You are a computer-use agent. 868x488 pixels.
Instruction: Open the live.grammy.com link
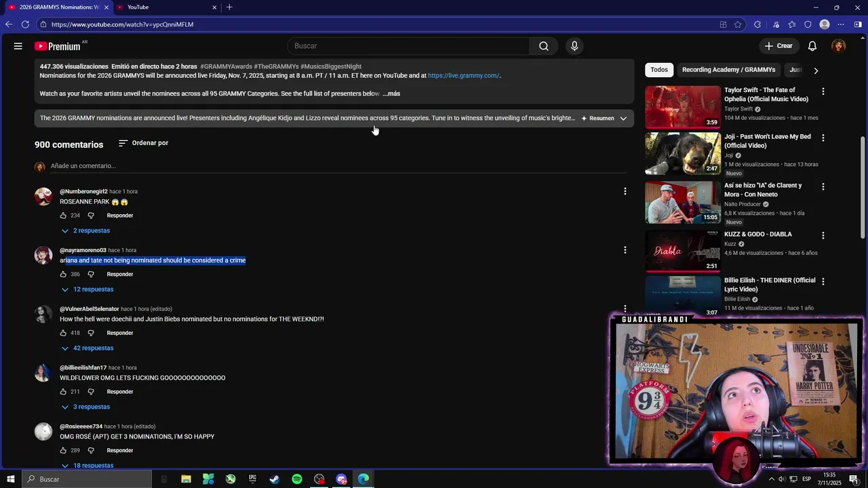click(463, 76)
